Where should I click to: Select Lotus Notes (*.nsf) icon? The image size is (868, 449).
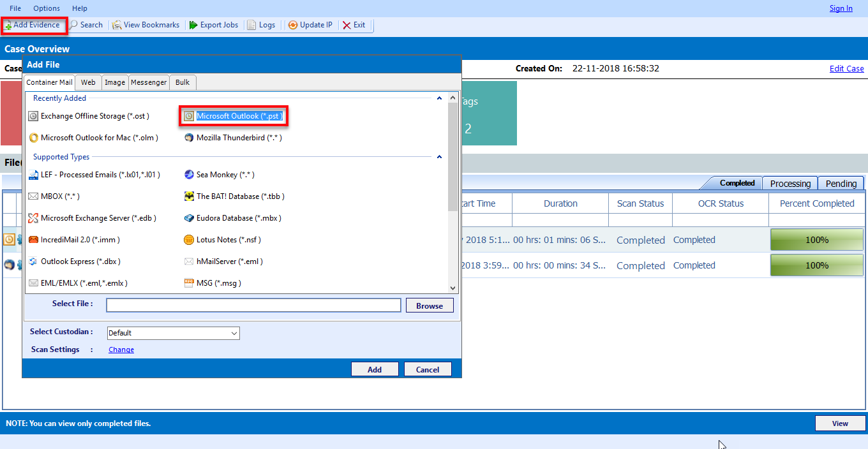(189, 240)
